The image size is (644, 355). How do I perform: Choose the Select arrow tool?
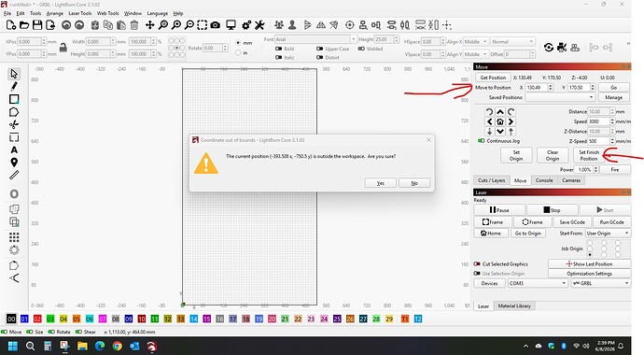tap(14, 74)
